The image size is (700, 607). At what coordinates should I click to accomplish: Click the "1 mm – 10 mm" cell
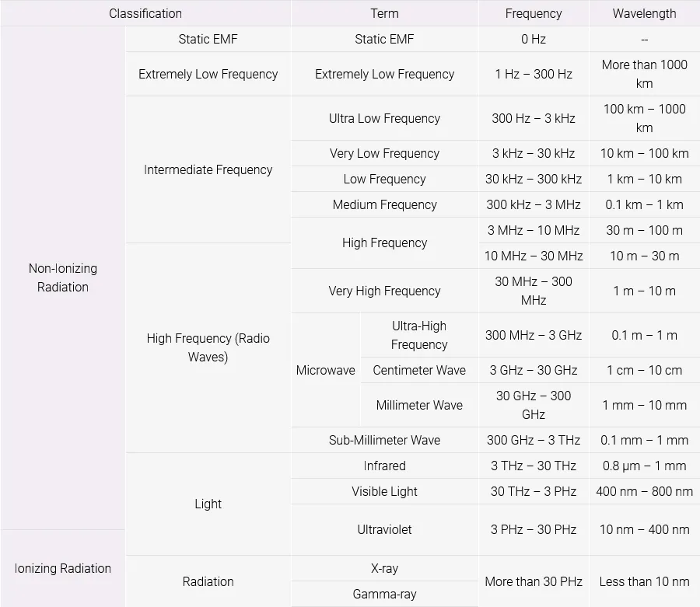pyautogui.click(x=644, y=406)
